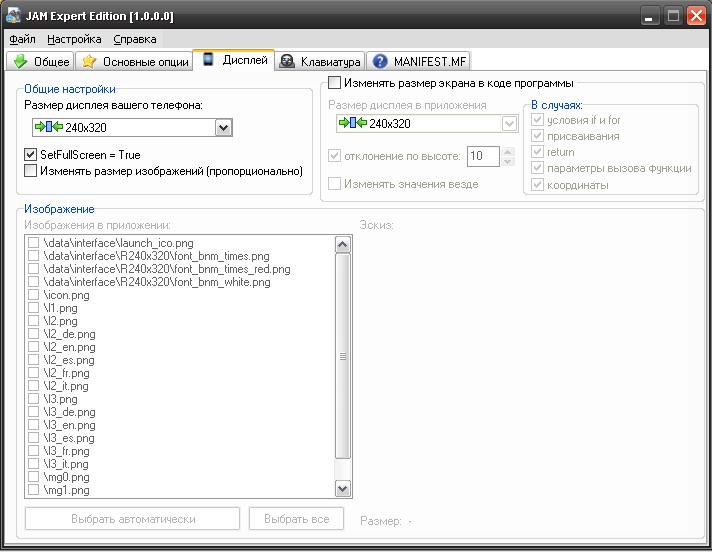Click the image list scroll down arrow
Screen dimensions: 712x552
point(342,488)
